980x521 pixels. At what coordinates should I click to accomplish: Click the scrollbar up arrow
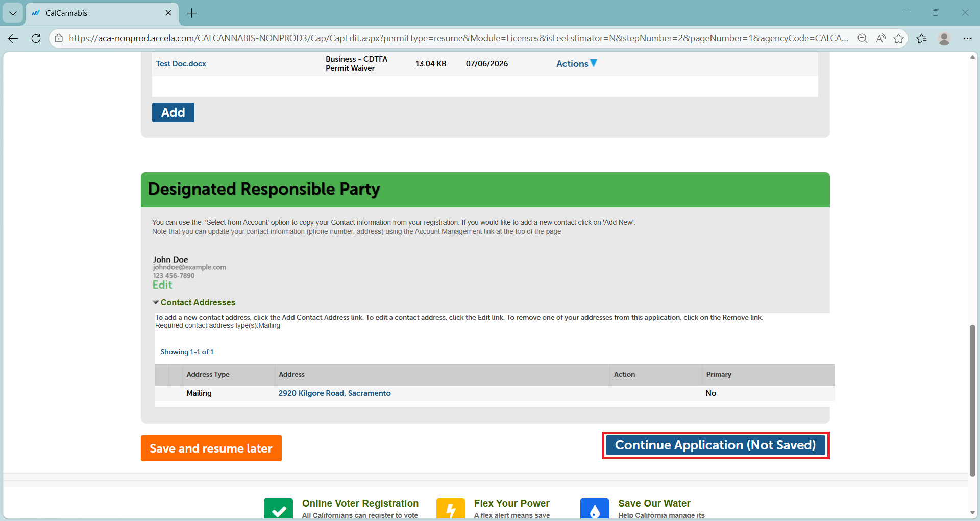click(x=972, y=57)
